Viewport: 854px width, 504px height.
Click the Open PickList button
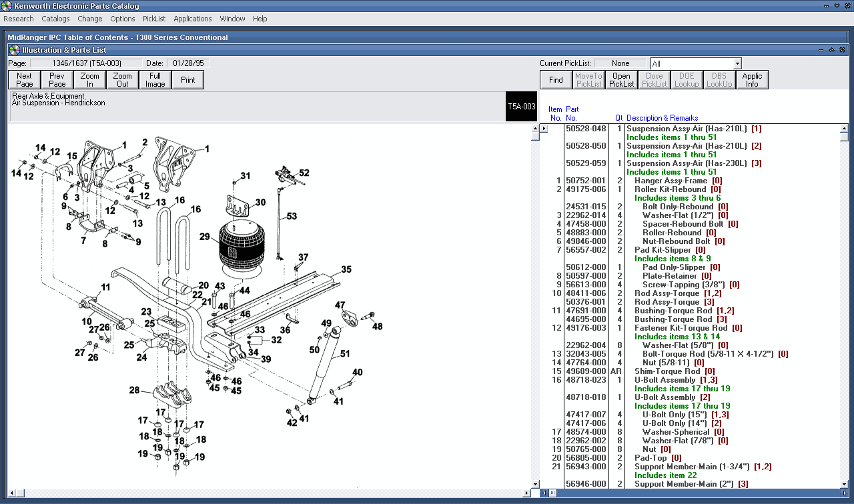[x=621, y=80]
